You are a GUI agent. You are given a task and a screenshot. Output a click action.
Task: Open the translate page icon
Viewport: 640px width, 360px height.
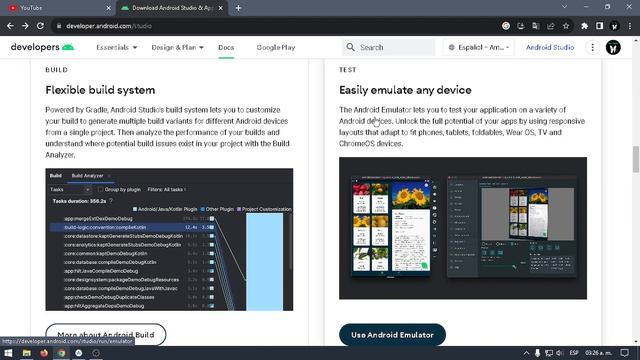point(536,26)
